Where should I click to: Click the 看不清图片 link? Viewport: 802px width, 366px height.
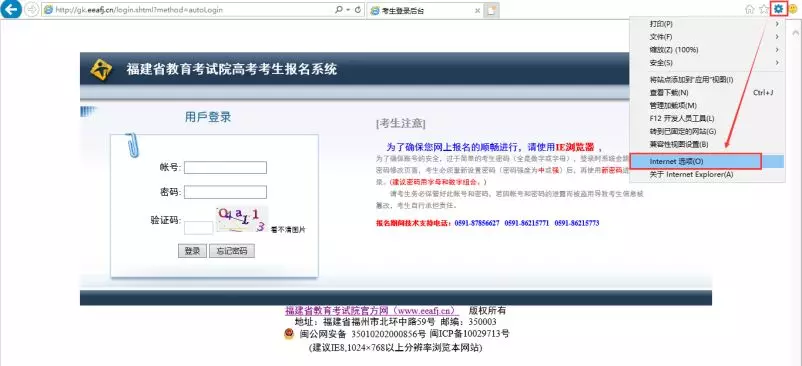pyautogui.click(x=288, y=230)
